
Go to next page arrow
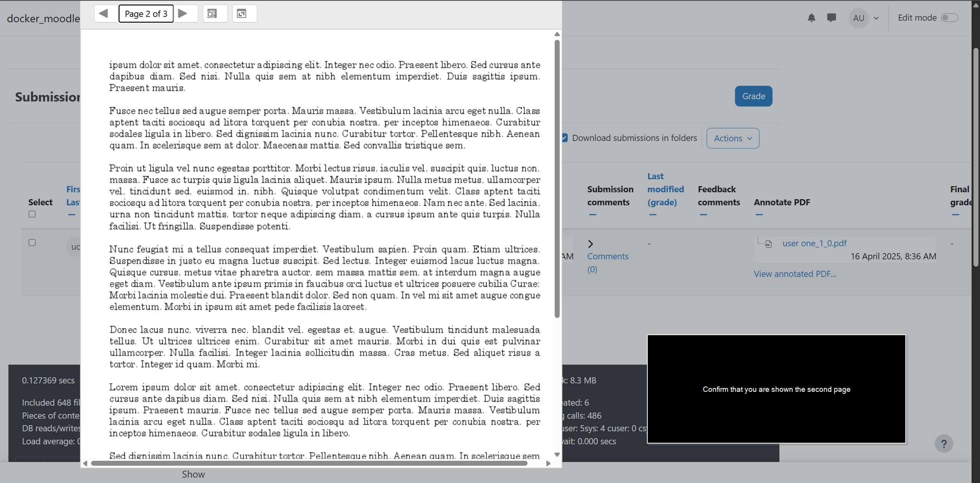(184, 14)
